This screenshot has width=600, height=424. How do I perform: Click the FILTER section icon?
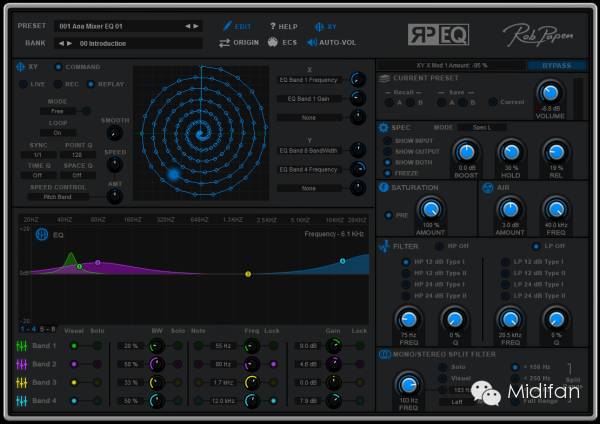384,246
